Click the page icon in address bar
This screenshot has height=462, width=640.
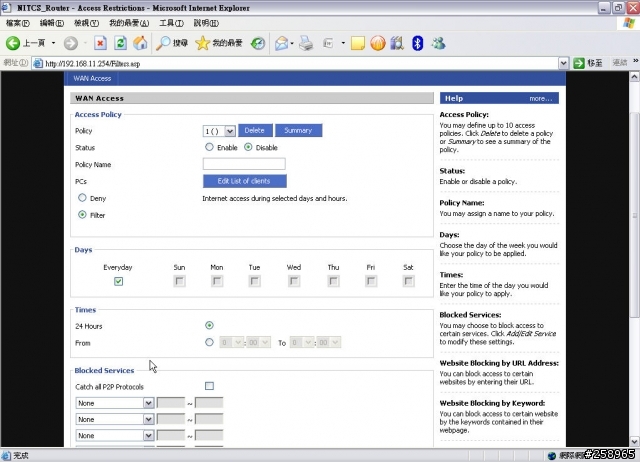(38, 63)
